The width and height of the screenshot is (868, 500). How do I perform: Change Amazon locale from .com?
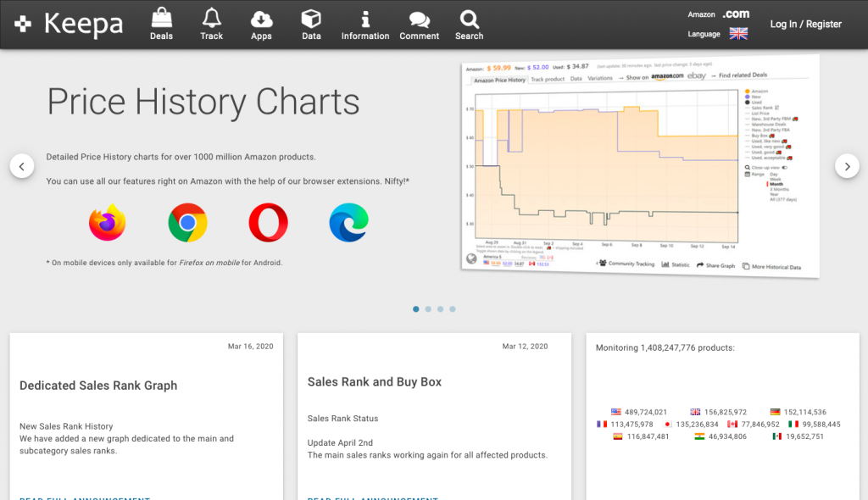736,14
